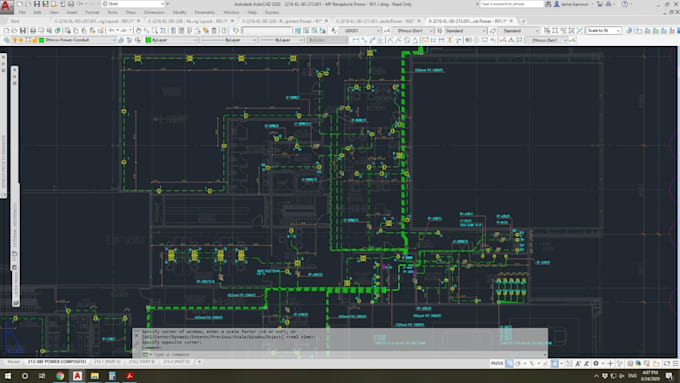Open File Explorer from Windows taskbar
The image size is (680, 383).
tap(95, 376)
